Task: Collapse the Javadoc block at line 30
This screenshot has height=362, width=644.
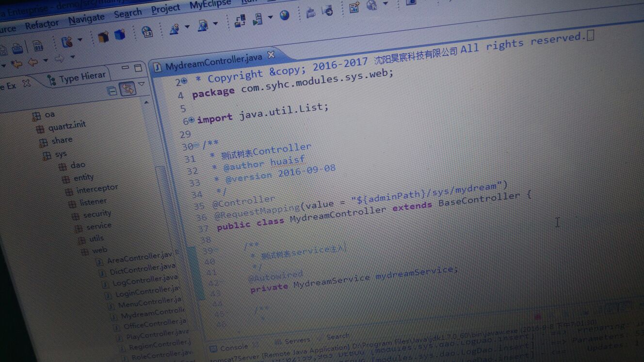Action: [x=197, y=146]
